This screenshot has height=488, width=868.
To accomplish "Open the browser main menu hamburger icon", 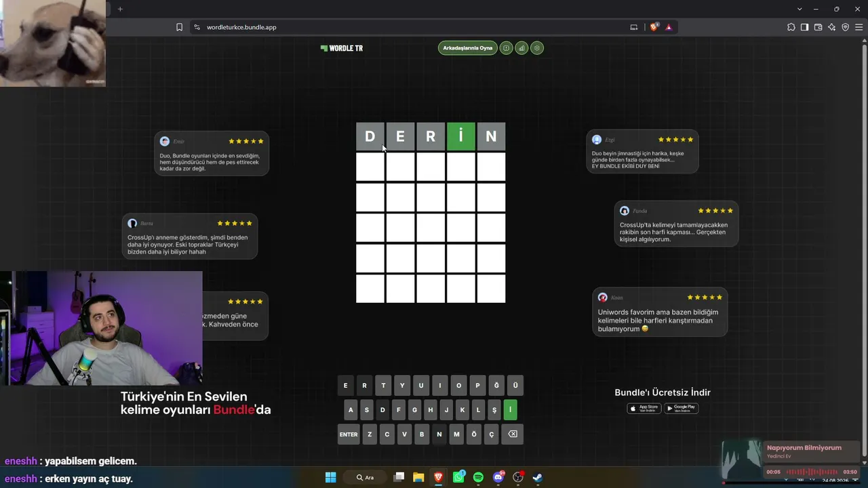I will 859,27.
